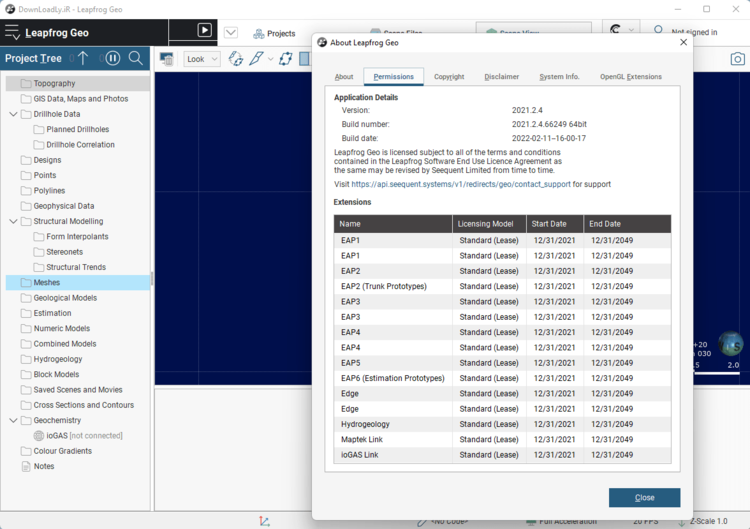
Task: Click the search icon in Project Tree
Action: [x=136, y=58]
